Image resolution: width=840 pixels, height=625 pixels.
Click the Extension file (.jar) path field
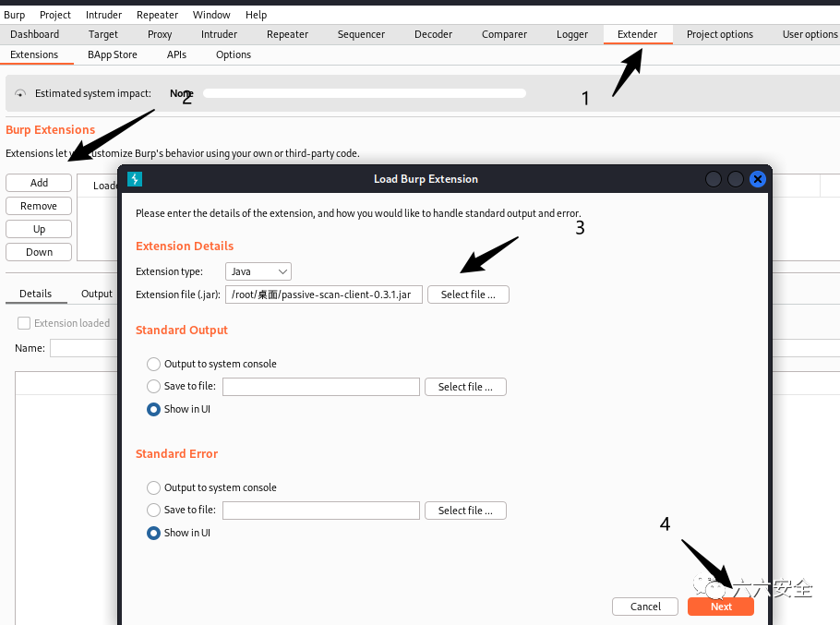coord(324,294)
